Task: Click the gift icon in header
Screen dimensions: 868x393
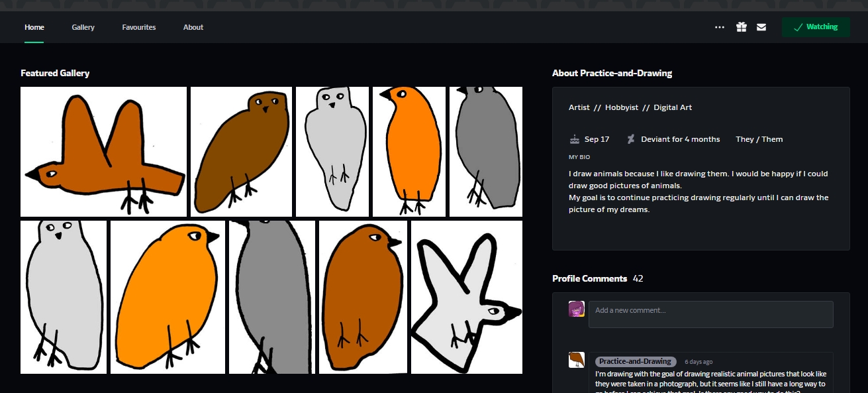Action: click(x=741, y=27)
